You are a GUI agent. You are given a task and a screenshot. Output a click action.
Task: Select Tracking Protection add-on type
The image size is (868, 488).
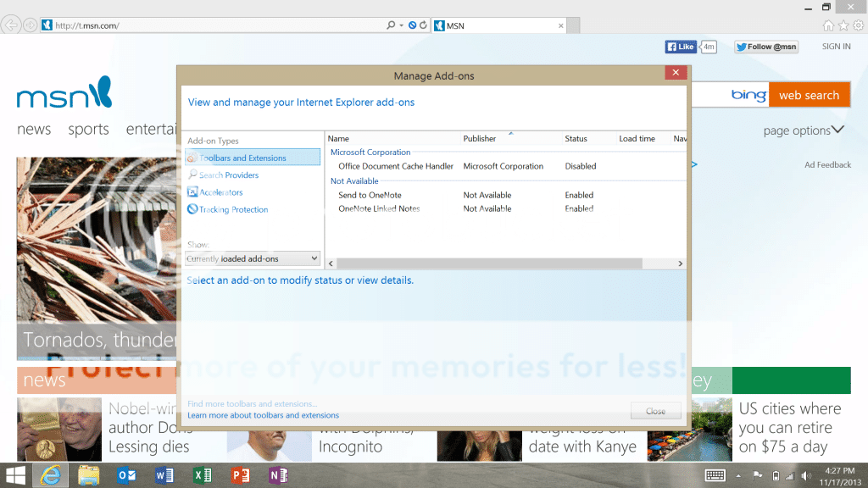pos(233,209)
